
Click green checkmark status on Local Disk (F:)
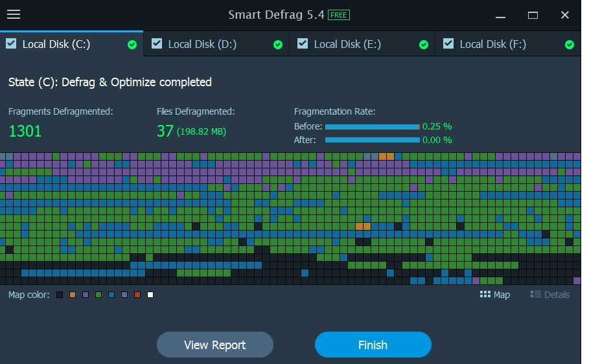[570, 45]
